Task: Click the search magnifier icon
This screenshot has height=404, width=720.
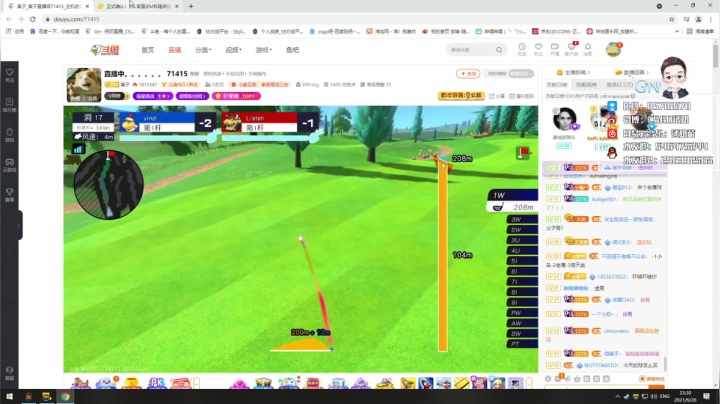Action: pos(499,50)
